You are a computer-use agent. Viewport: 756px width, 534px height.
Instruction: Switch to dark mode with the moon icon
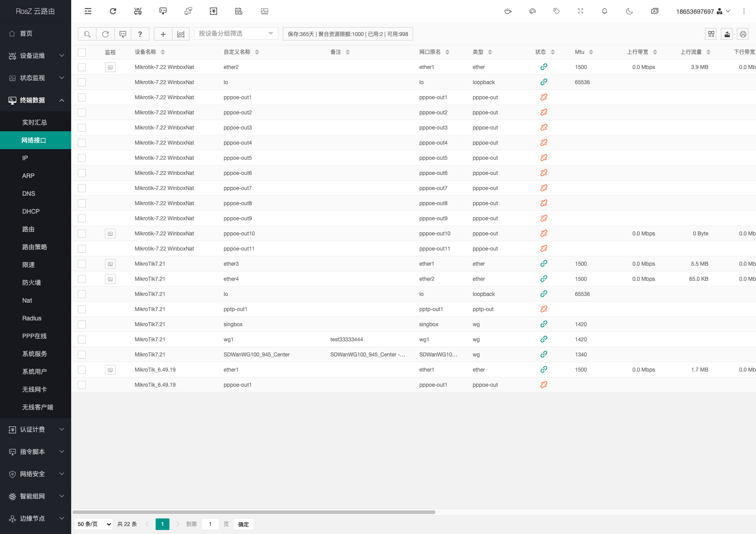coord(629,11)
